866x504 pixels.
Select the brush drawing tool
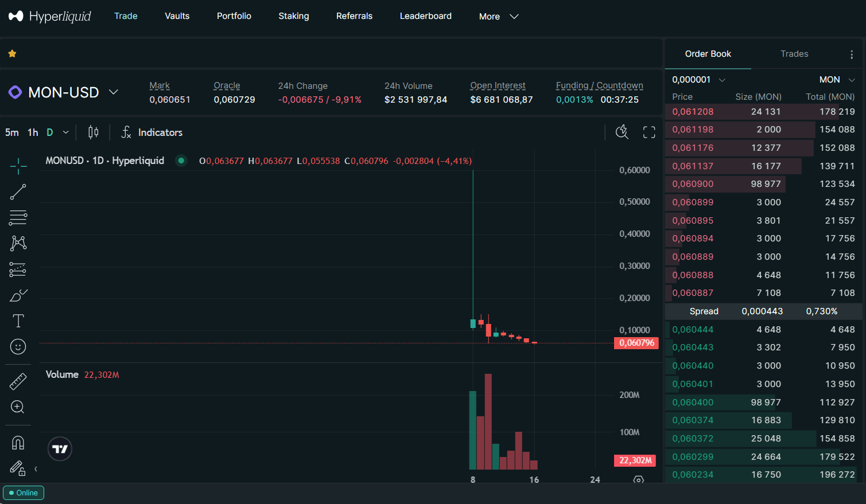click(x=18, y=295)
